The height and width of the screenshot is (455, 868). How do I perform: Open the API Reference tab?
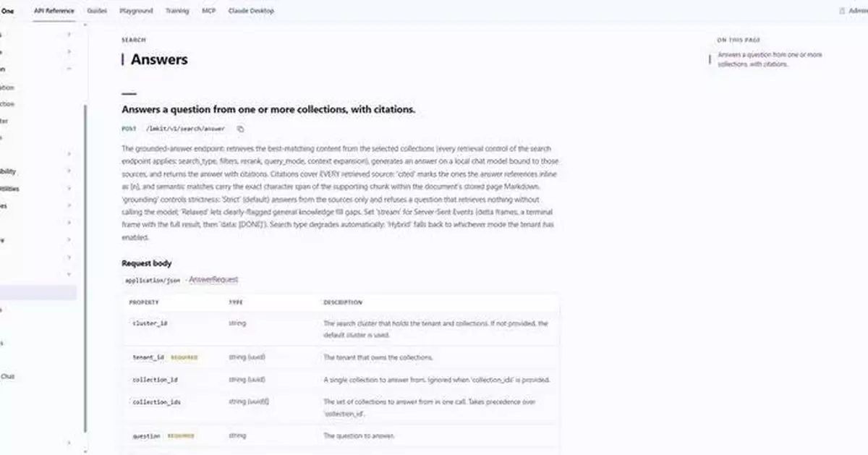click(54, 11)
